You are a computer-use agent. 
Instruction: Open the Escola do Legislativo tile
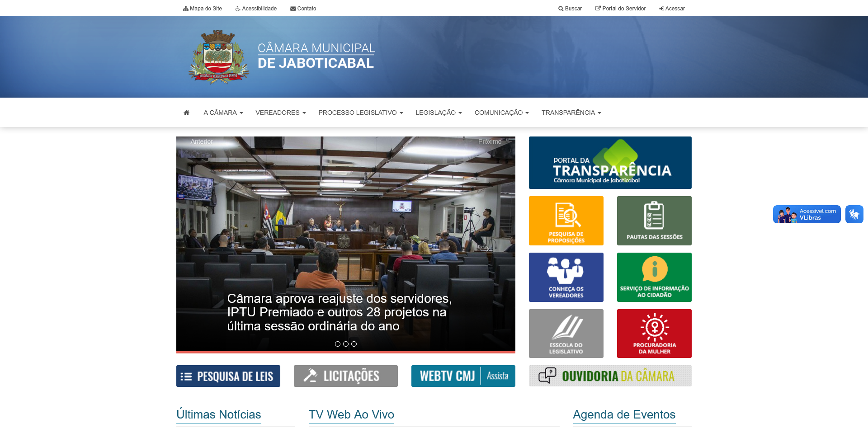pyautogui.click(x=566, y=334)
